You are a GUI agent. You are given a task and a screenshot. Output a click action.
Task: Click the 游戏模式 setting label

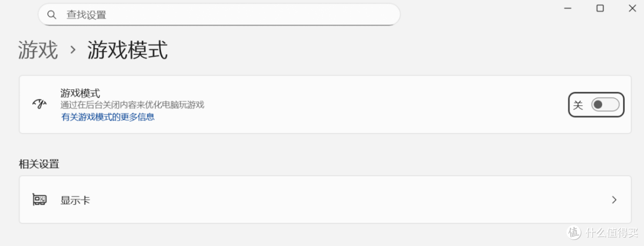(x=80, y=93)
